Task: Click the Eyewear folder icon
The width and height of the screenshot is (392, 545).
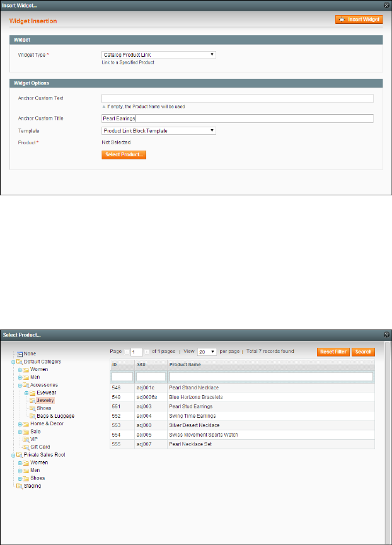Action: (32, 393)
